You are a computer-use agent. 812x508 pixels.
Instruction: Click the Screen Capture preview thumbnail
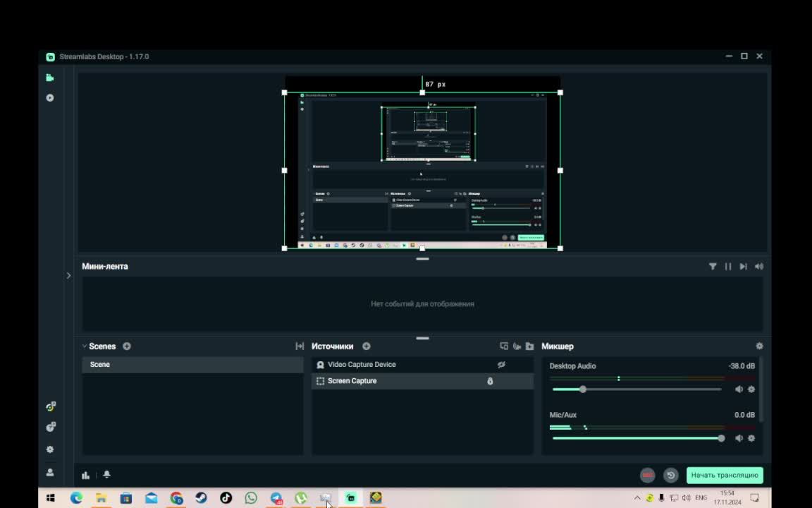point(422,171)
